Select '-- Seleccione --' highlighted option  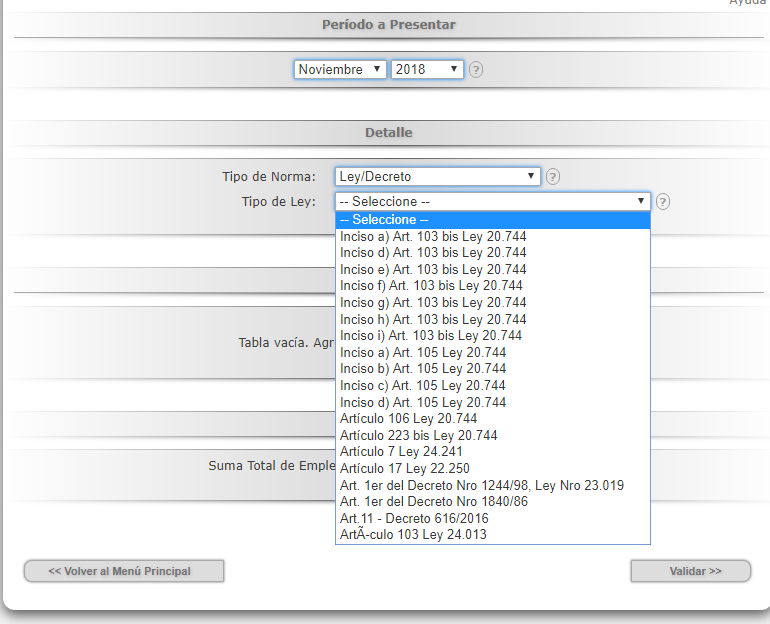(492, 220)
